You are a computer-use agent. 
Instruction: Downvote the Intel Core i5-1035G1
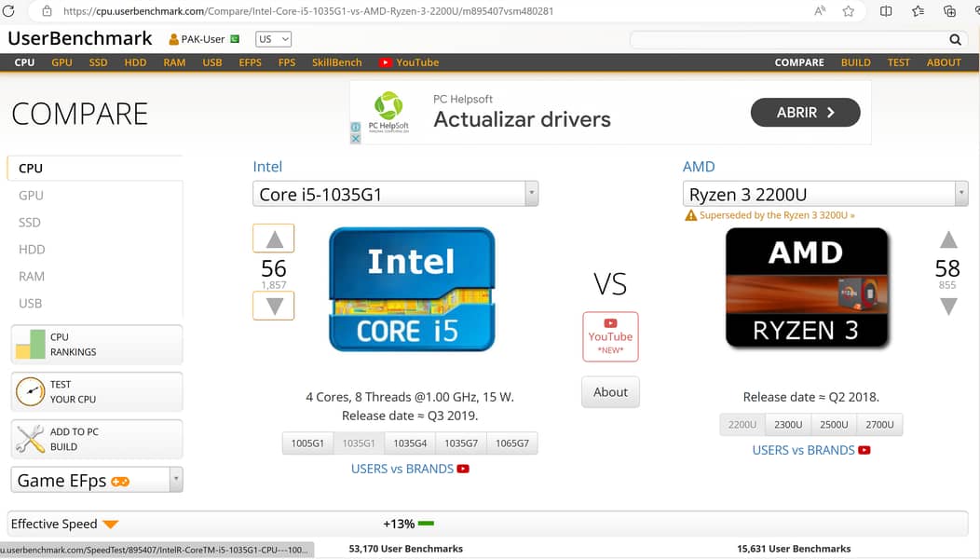click(x=274, y=306)
